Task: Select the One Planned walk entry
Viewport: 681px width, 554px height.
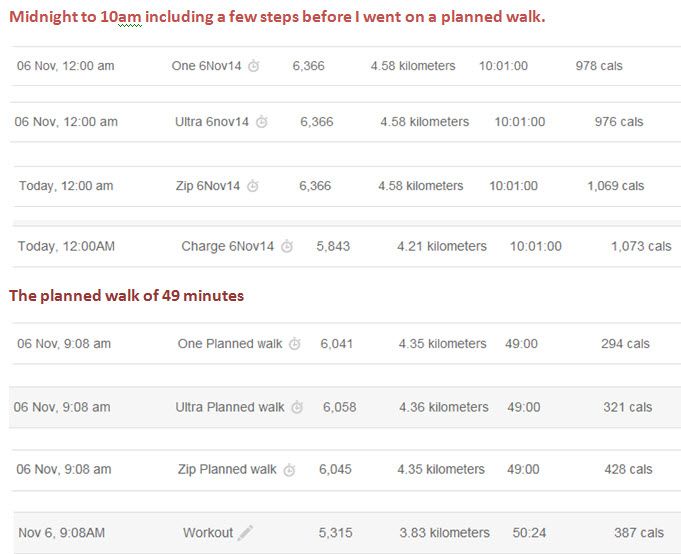Action: 230,343
